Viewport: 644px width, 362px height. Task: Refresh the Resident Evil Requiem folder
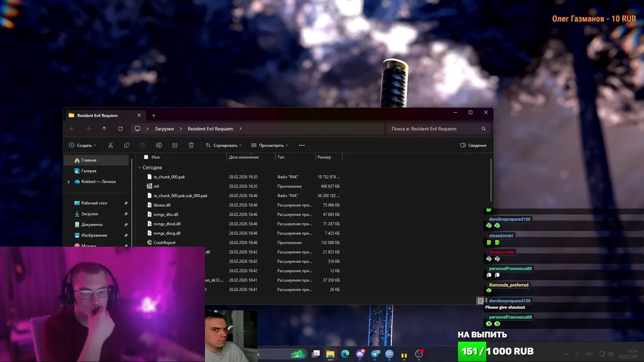pyautogui.click(x=120, y=129)
